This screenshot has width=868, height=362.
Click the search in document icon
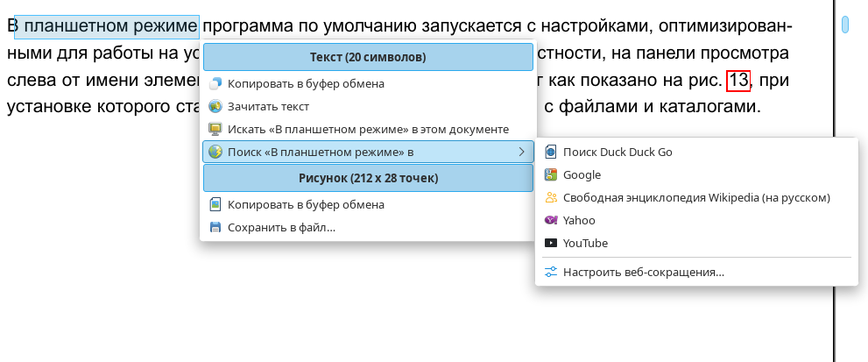pyautogui.click(x=215, y=129)
